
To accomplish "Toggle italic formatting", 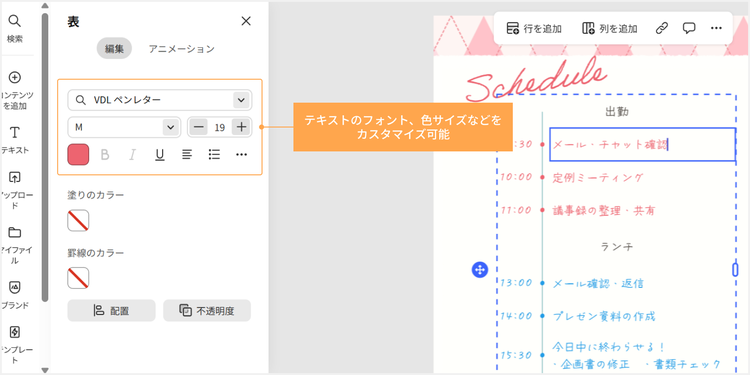I will [x=132, y=154].
